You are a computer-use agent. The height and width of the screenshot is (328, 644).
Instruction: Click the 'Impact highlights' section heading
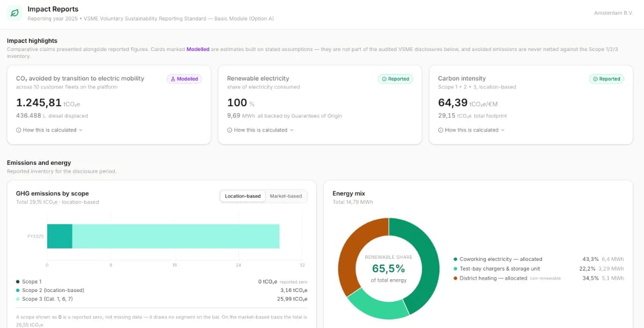click(32, 41)
